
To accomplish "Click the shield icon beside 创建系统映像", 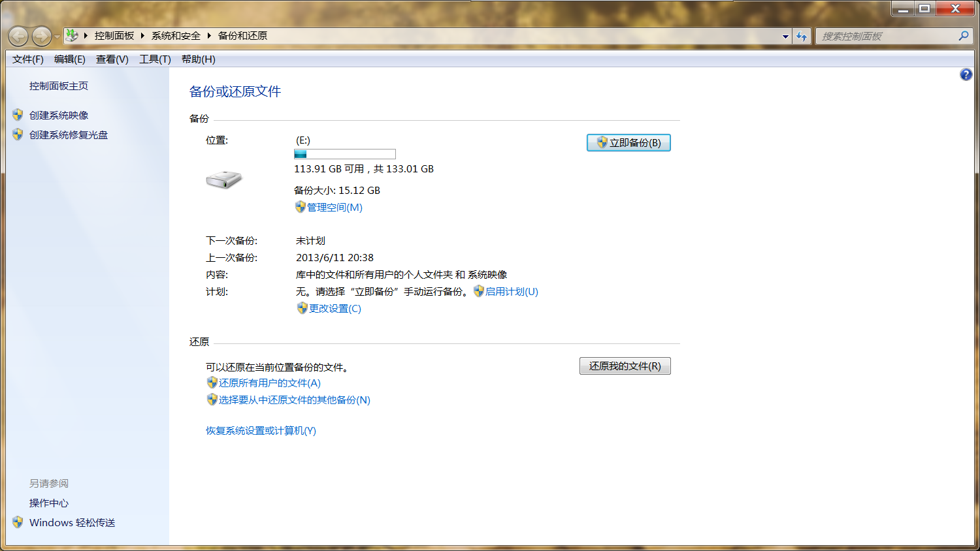I will tap(17, 115).
